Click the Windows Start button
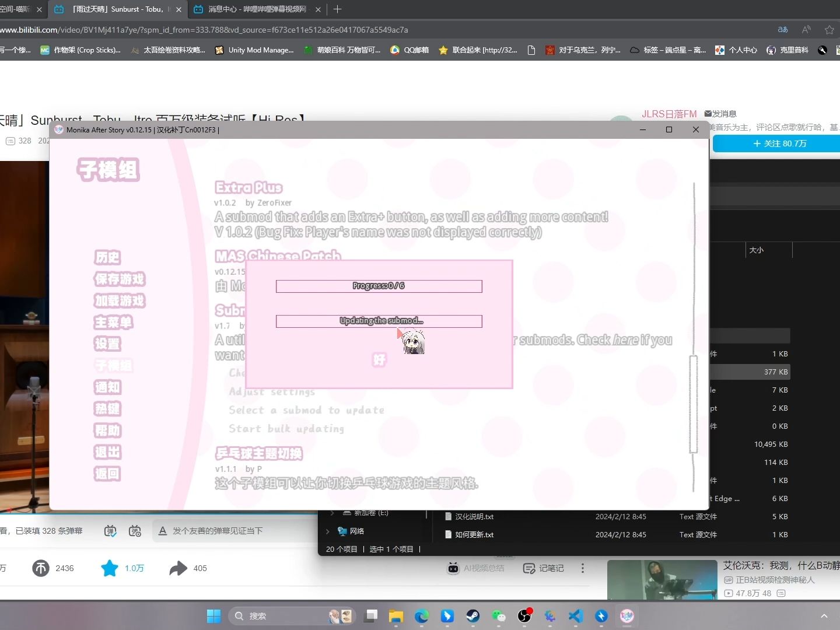 [x=214, y=616]
